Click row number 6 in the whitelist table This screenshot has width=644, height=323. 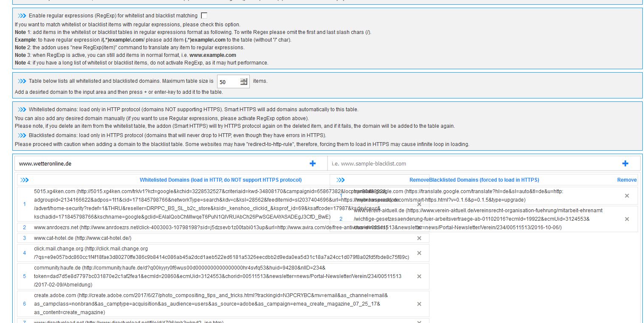[x=25, y=304]
